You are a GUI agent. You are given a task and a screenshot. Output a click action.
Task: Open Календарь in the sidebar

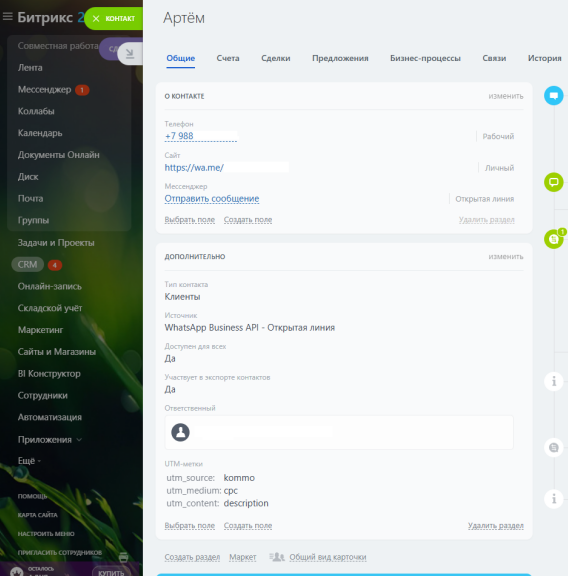click(40, 133)
